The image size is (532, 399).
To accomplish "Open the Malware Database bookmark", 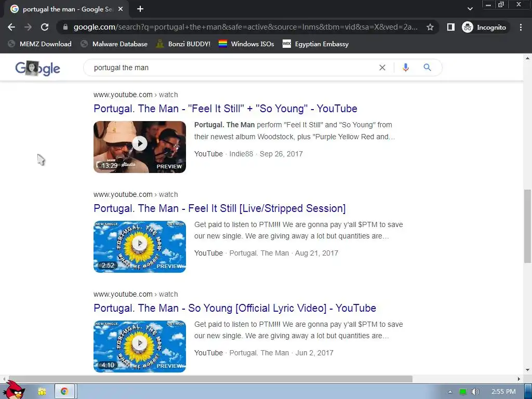I will 114,44.
